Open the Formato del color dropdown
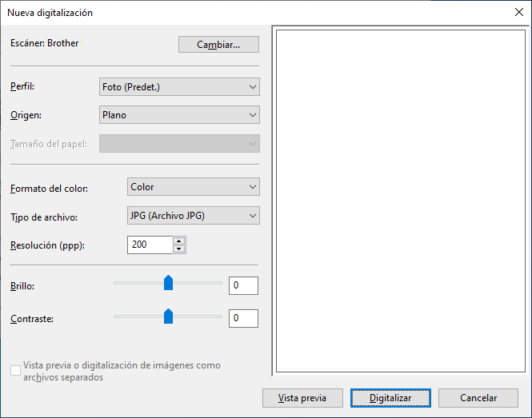Image resolution: width=532 pixels, height=418 pixels. (x=193, y=187)
